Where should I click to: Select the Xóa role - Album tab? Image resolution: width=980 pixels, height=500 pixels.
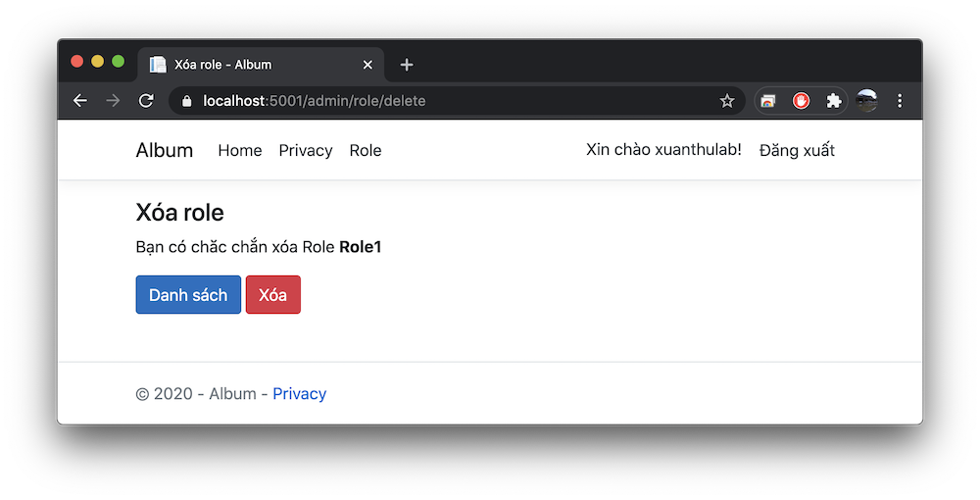coord(261,65)
